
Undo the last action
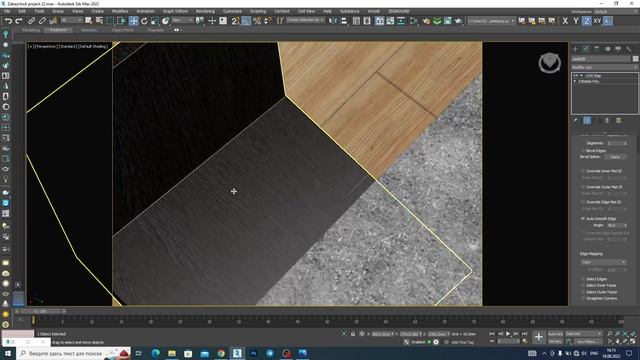[x=8, y=21]
